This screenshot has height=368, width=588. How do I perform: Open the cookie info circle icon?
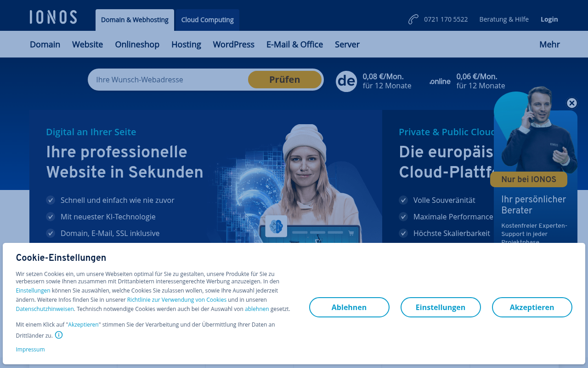[x=59, y=335]
